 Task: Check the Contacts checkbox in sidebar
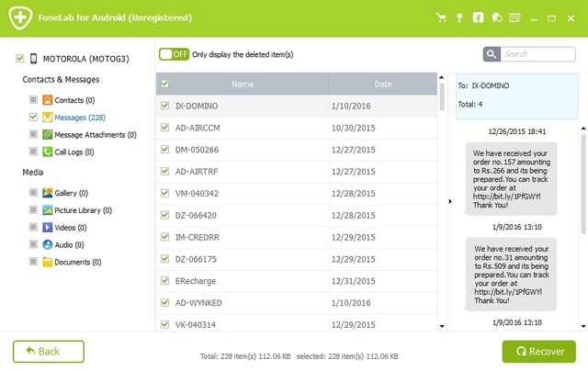click(34, 99)
